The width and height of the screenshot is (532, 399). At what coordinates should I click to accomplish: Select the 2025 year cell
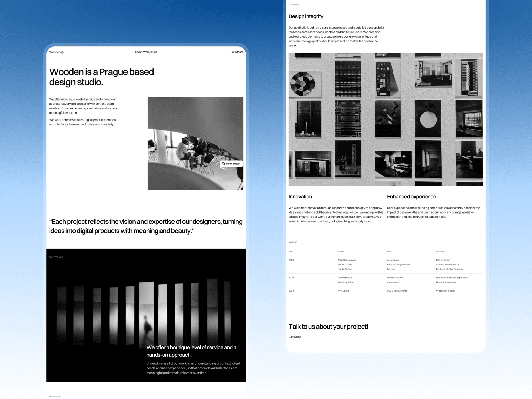(x=291, y=278)
